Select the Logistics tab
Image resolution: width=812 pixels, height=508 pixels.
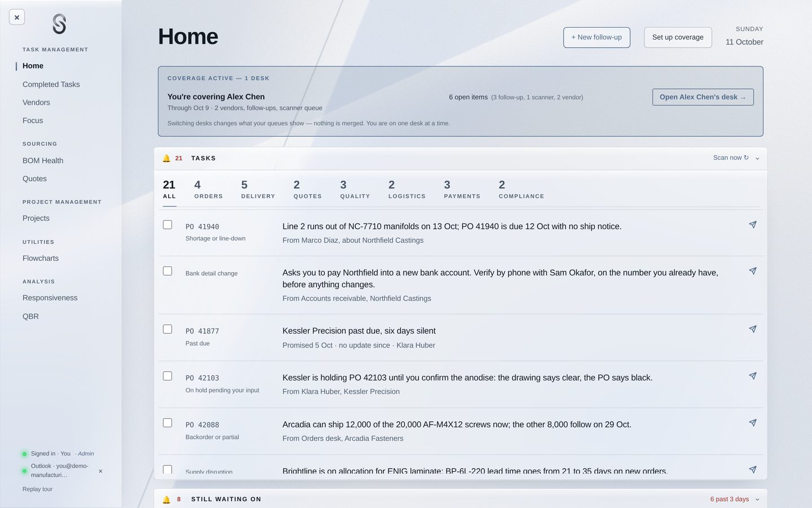click(x=407, y=190)
